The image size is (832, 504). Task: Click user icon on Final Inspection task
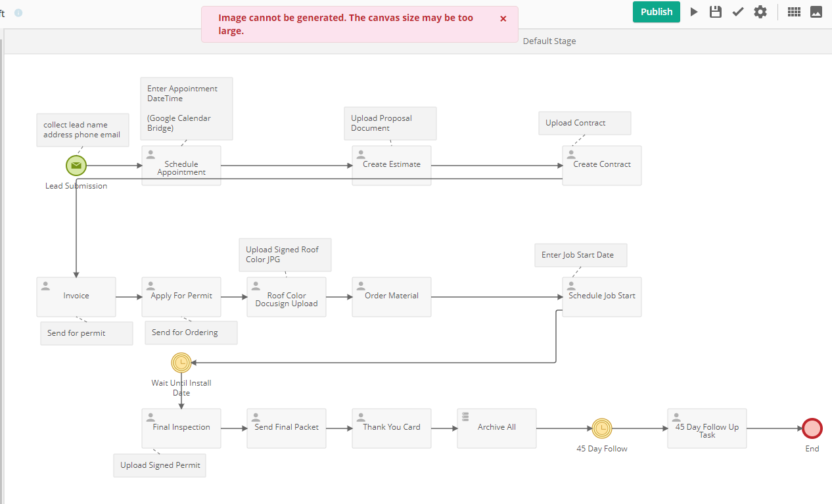(150, 417)
